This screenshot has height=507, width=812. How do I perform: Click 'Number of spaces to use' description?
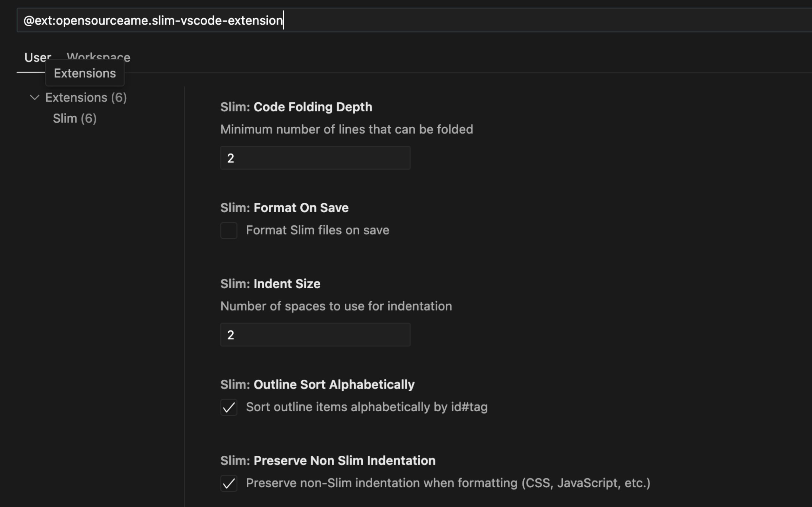pyautogui.click(x=336, y=306)
